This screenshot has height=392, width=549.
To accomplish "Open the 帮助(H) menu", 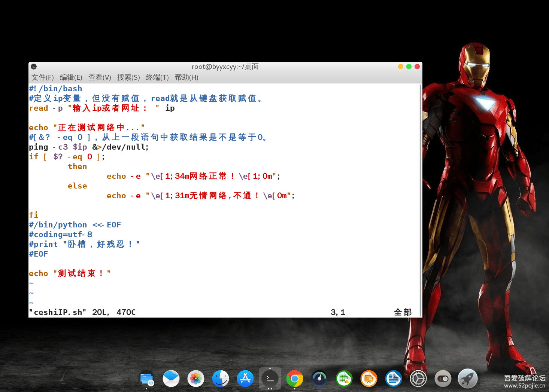I will coord(186,77).
